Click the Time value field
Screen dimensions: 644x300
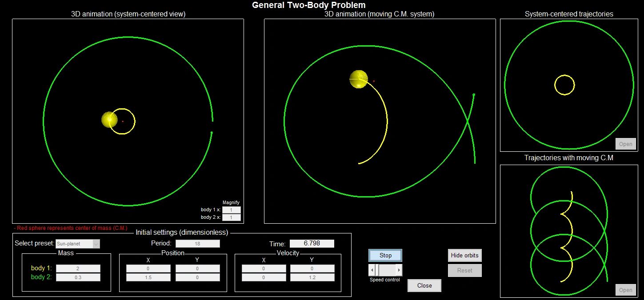312,244
